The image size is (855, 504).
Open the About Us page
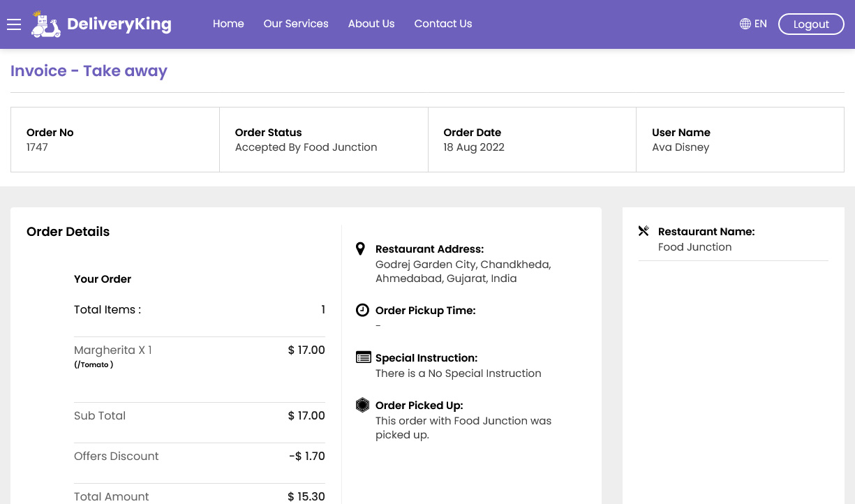[x=371, y=24]
